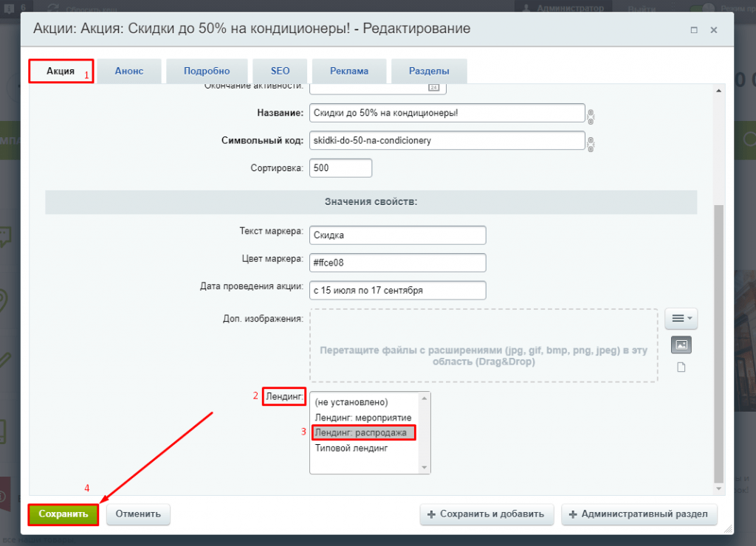Open Административный раздел

pos(639,514)
